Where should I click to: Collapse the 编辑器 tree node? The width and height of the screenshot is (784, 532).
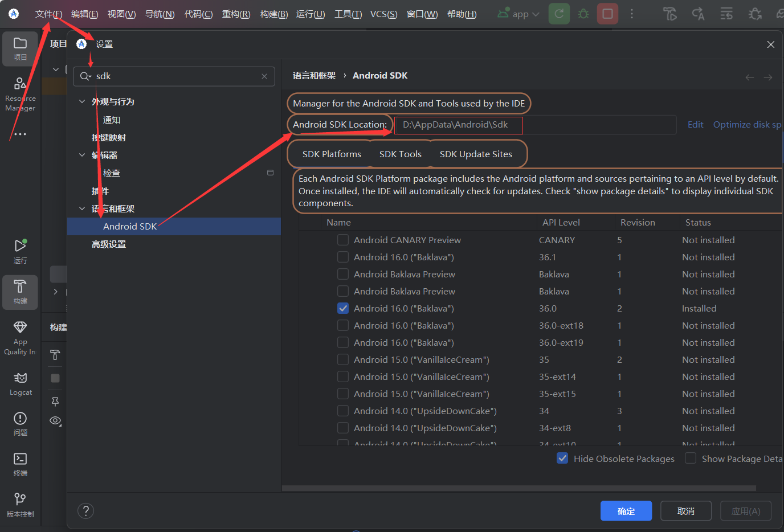tap(82, 155)
